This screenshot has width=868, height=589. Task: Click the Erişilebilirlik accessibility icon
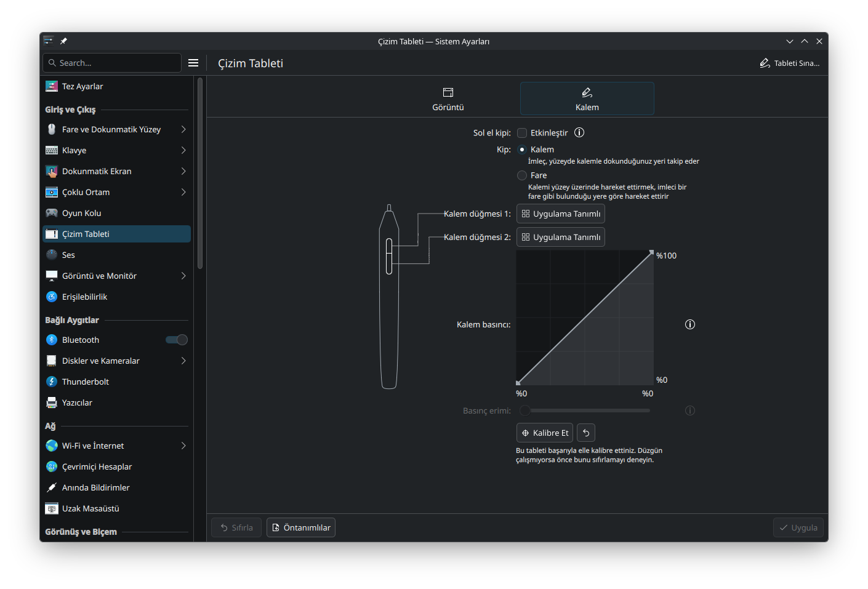pos(52,297)
